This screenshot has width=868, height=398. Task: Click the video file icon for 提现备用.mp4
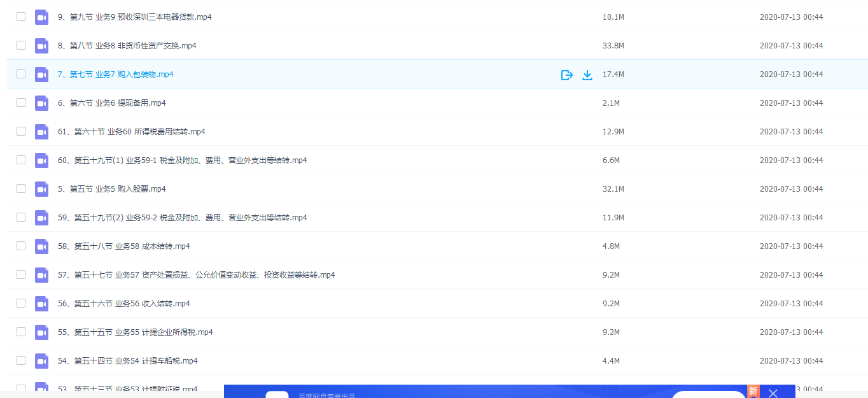click(42, 103)
